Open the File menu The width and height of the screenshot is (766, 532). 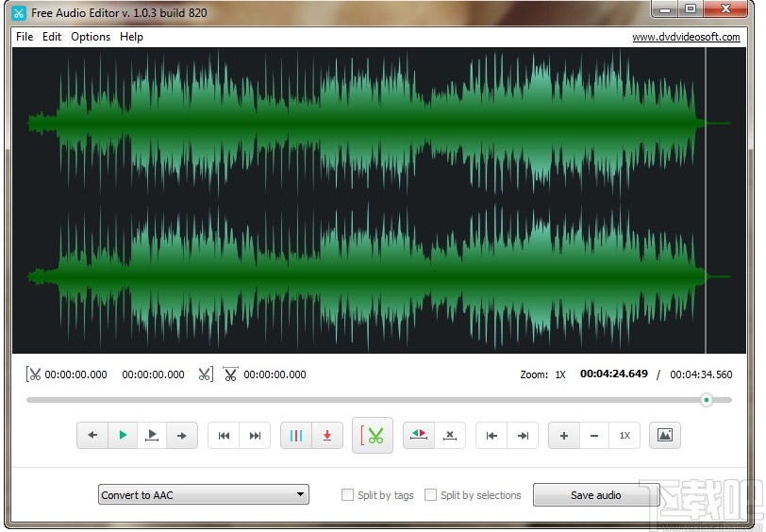pyautogui.click(x=25, y=37)
